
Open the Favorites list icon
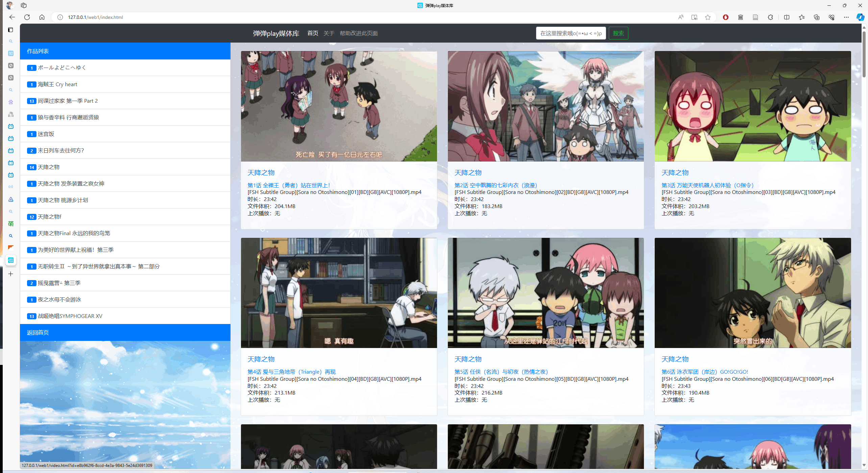(802, 17)
